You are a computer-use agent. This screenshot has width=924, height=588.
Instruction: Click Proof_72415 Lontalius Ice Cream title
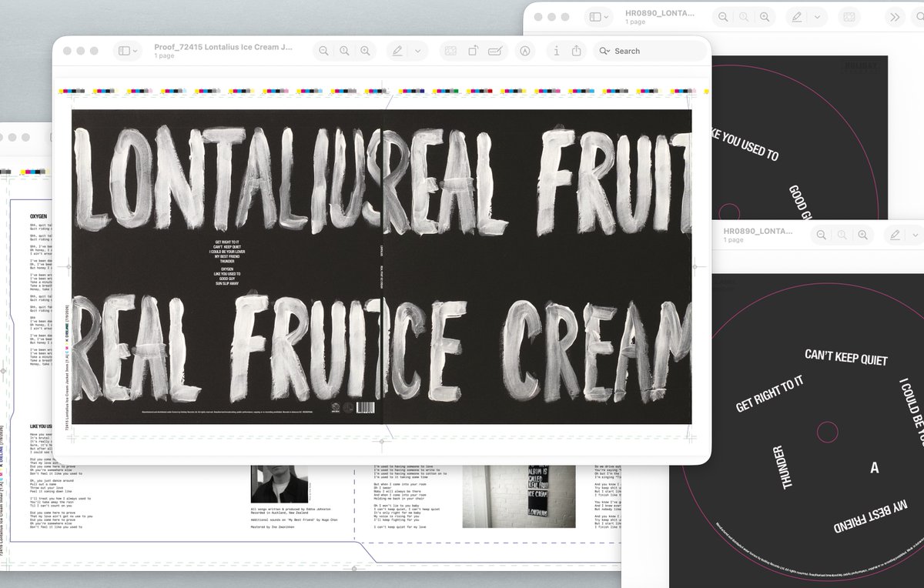pos(223,47)
